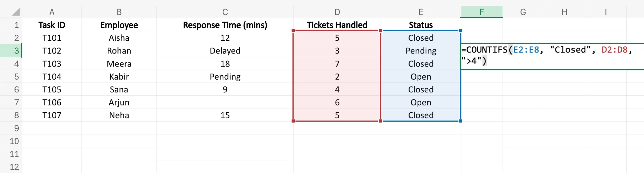Viewport: 644px width, 173px height.
Task: Select the T105 task cell
Action: (x=52, y=89)
